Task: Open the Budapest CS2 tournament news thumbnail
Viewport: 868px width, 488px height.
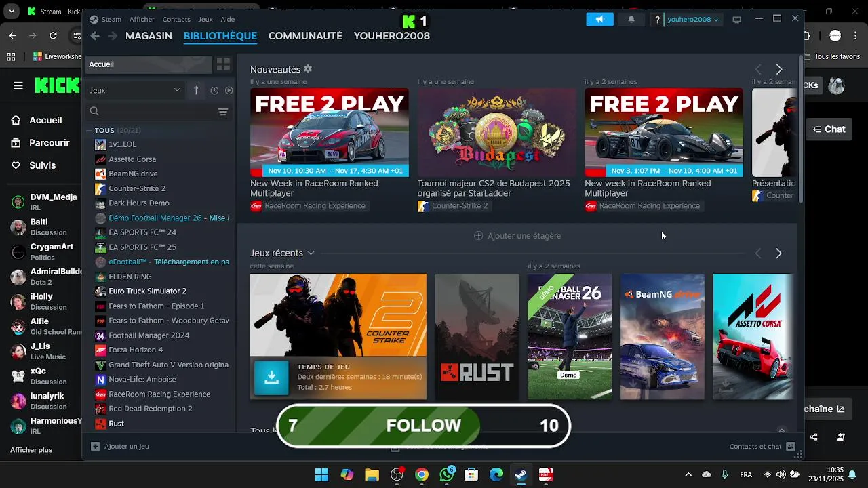Action: 496,132
